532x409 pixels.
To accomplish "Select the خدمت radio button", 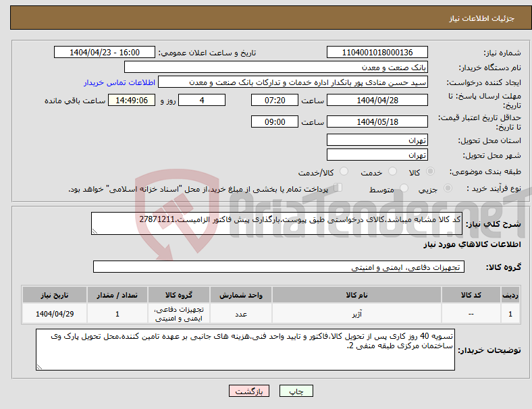I will pyautogui.click(x=392, y=171).
